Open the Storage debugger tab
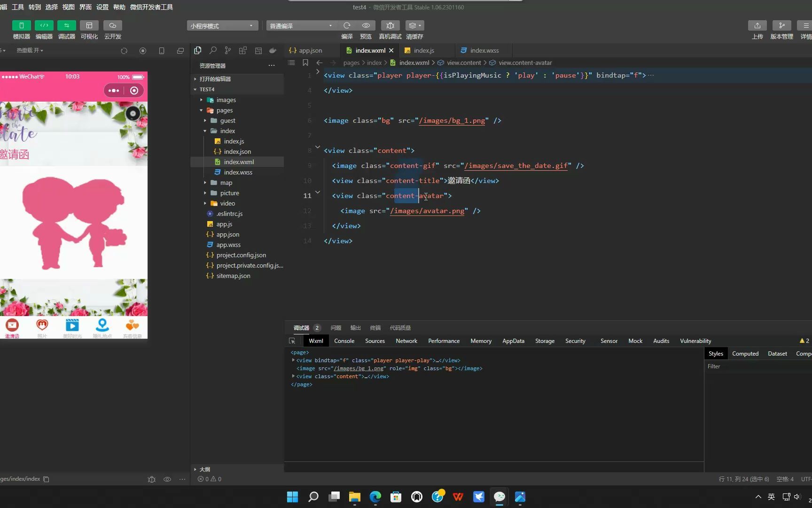The width and height of the screenshot is (812, 508). [x=545, y=341]
